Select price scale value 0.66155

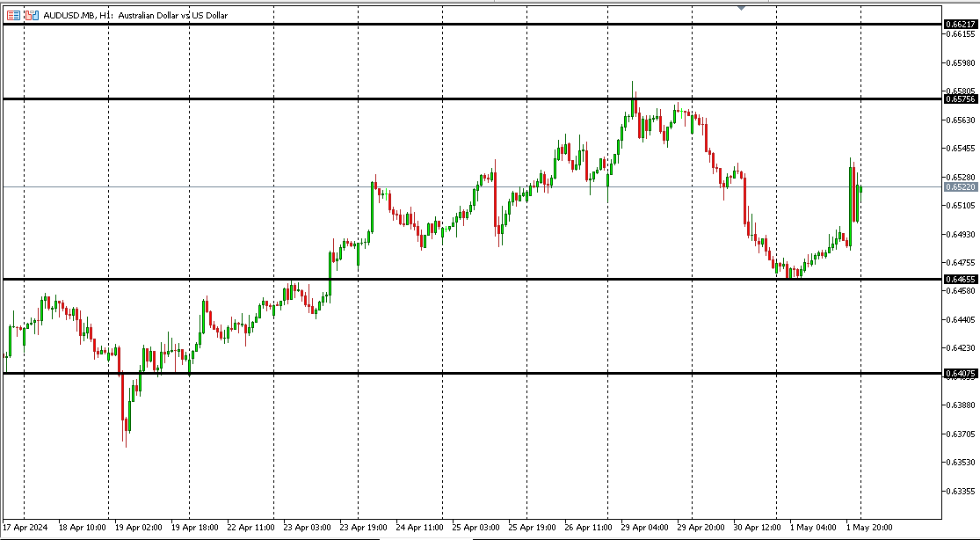coord(962,34)
